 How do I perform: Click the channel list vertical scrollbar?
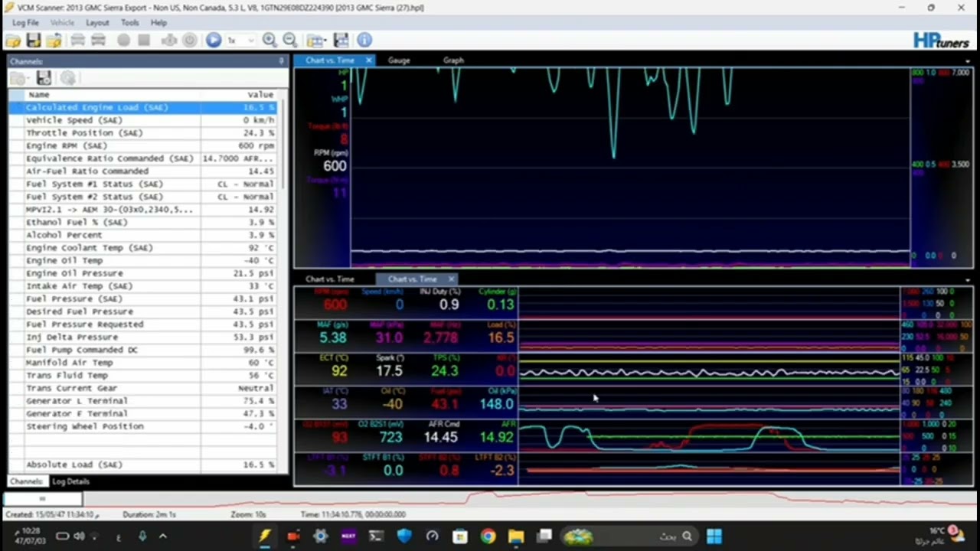tap(282, 145)
